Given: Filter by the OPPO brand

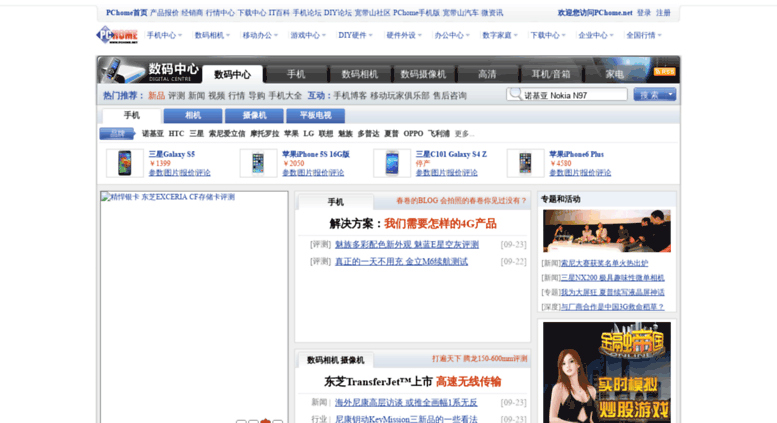Looking at the screenshot, I should pos(413,134).
